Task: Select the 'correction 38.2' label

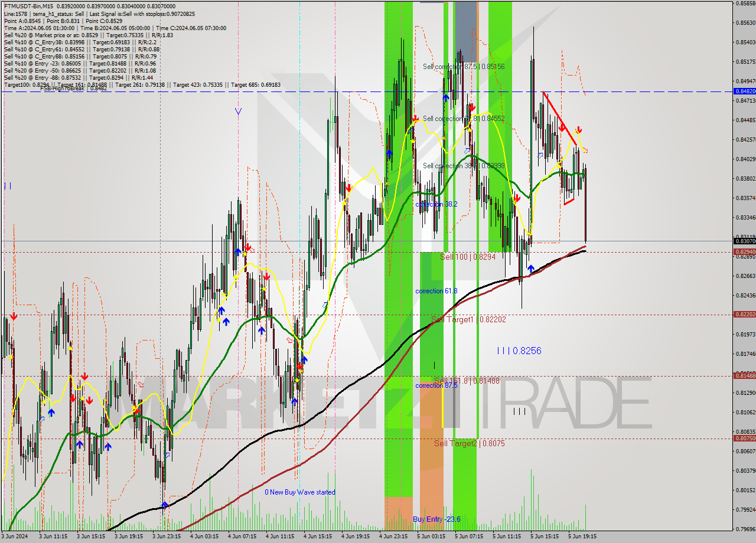Action: pyautogui.click(x=436, y=204)
